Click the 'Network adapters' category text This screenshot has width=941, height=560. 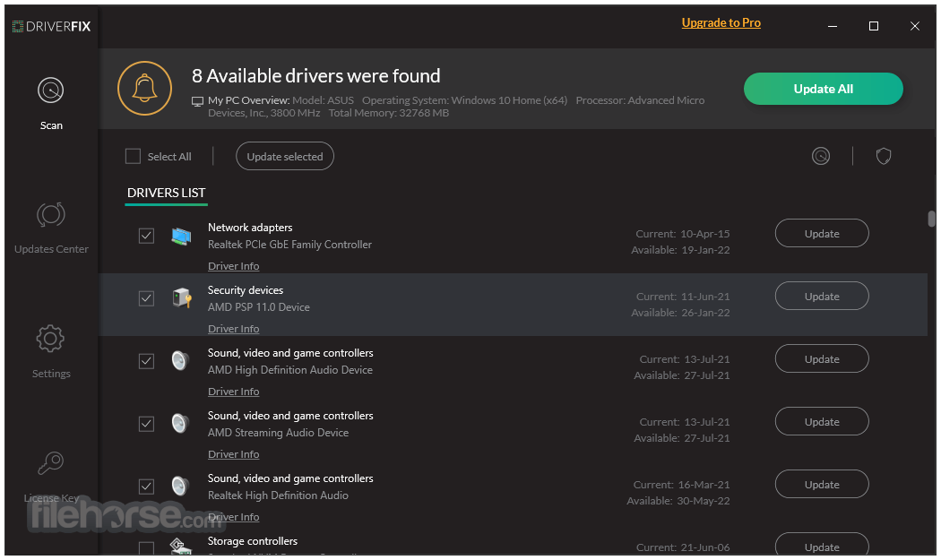pyautogui.click(x=250, y=228)
